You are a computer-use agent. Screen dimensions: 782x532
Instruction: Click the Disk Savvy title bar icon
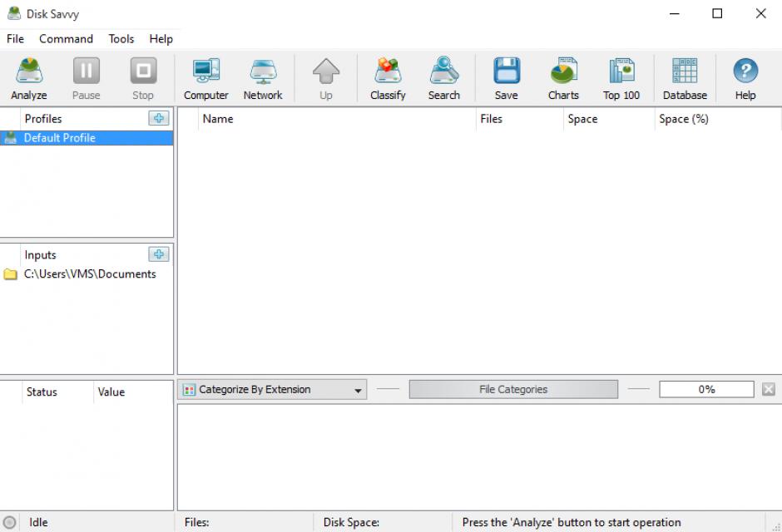point(14,13)
